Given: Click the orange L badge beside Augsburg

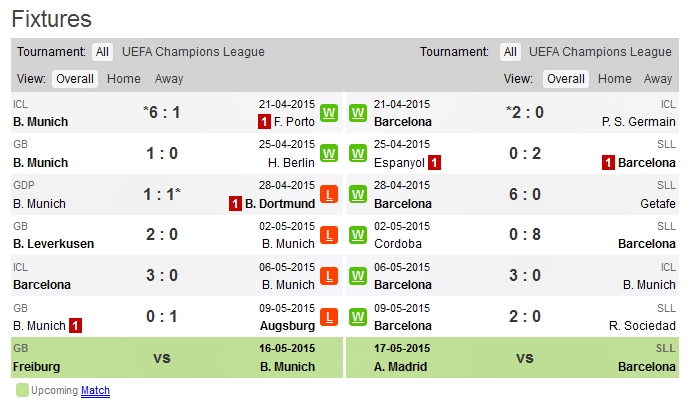Looking at the screenshot, I should 329,317.
